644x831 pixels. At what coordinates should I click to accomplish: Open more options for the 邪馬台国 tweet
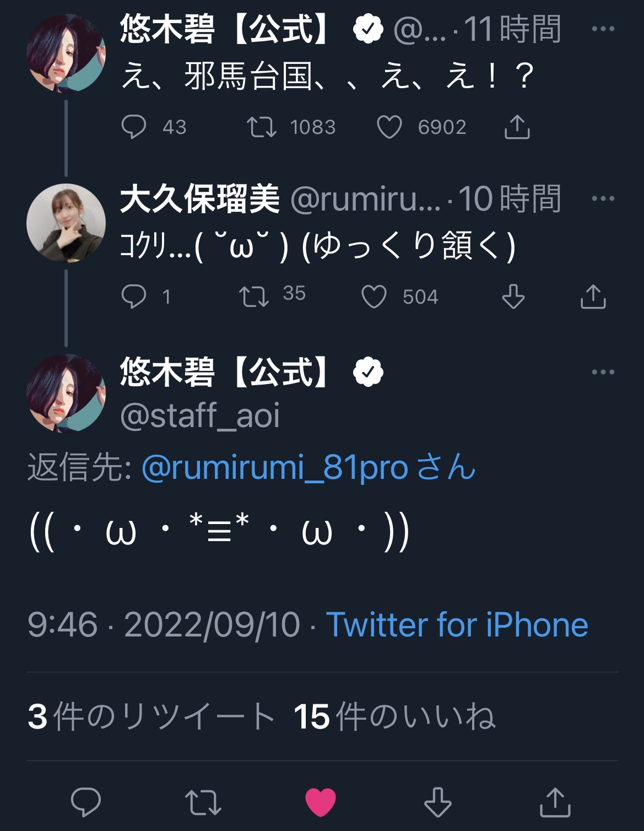[603, 29]
